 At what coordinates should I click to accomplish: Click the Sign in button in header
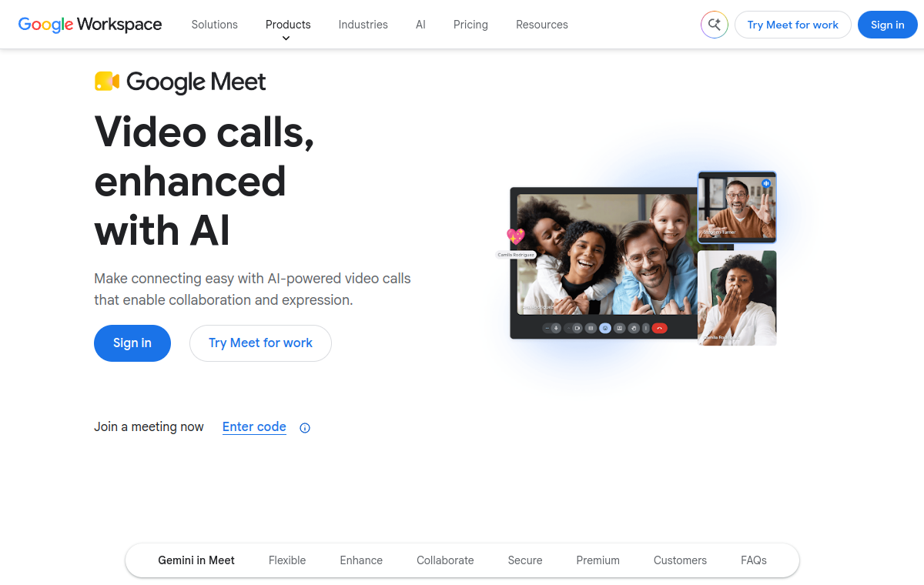(x=888, y=25)
